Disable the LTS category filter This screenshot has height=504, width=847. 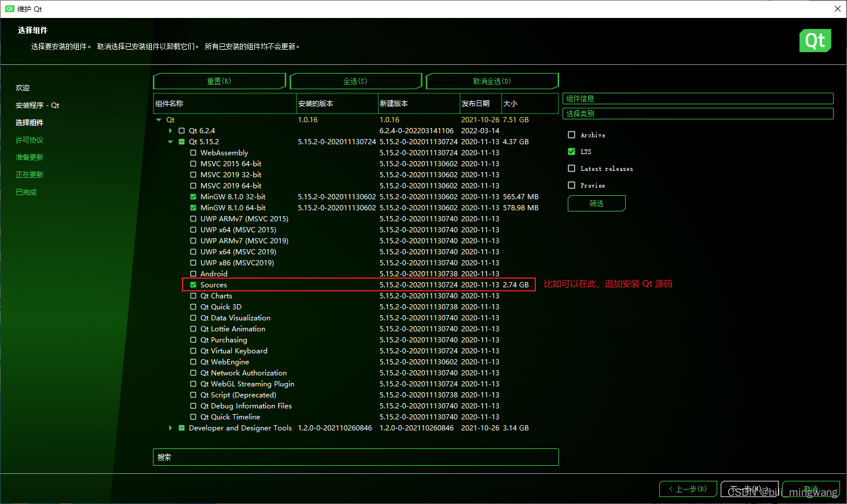[x=572, y=152]
